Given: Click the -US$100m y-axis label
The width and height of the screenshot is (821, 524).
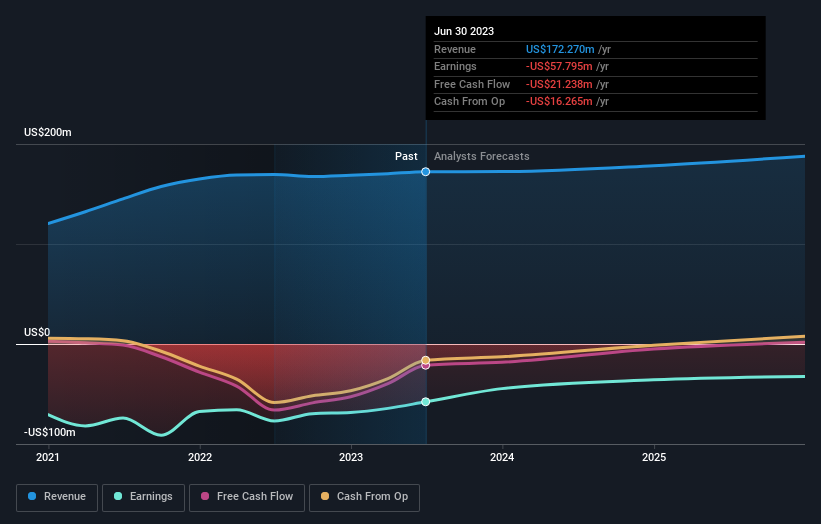Looking at the screenshot, I should click(50, 432).
